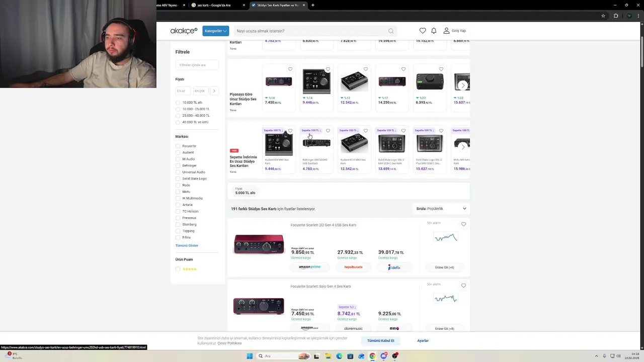The height and width of the screenshot is (362, 644).
Task: Open Focusrite Scarlett 2i2 Gen 4 listing title
Action: point(324,225)
